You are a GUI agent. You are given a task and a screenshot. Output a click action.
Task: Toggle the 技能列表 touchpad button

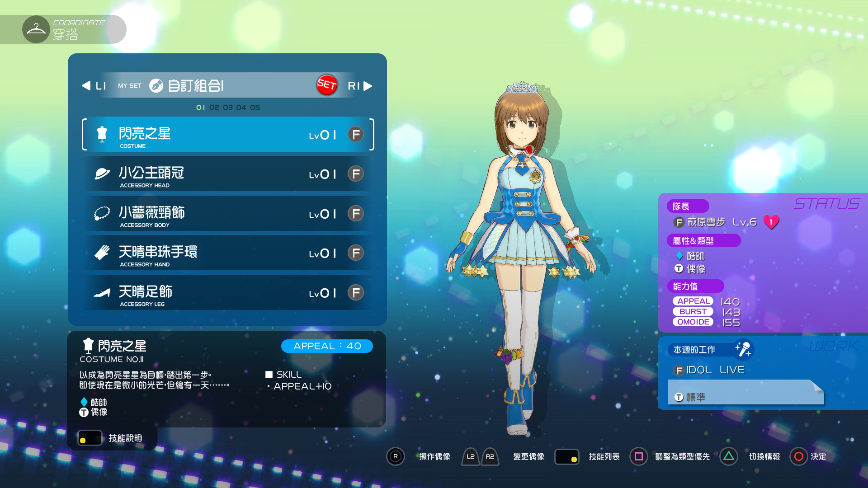click(566, 456)
